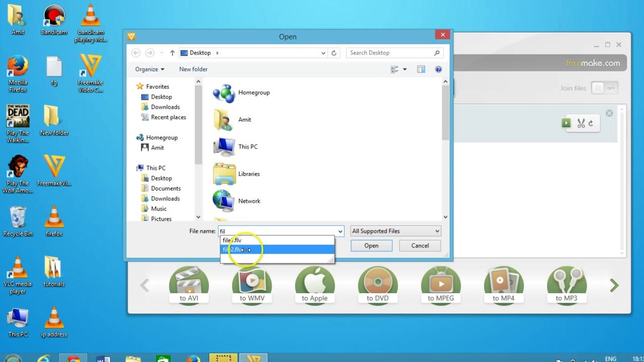Choose the to MP3 conversion format
644x362 pixels.
[x=567, y=286]
